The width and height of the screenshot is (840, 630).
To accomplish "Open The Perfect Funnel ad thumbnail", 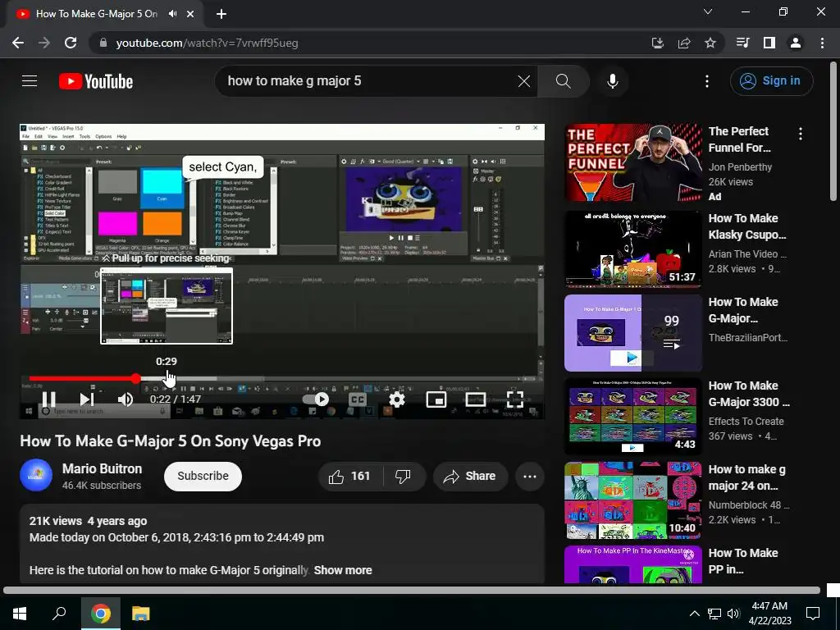I will tap(633, 163).
